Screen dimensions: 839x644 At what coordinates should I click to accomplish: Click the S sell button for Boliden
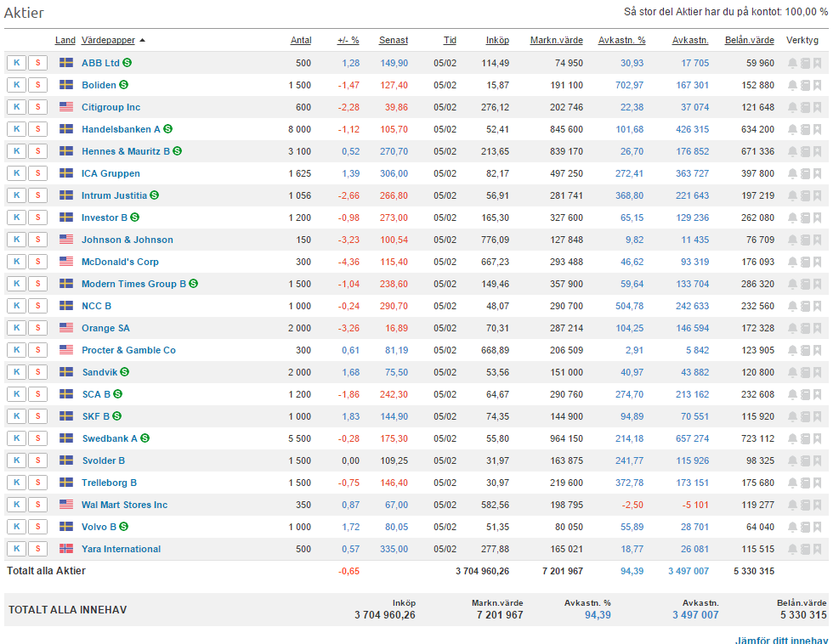pos(38,85)
